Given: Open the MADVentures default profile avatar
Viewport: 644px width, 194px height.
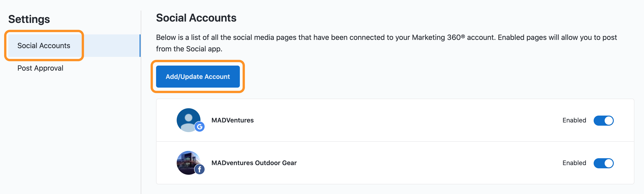Looking at the screenshot, I should (189, 120).
